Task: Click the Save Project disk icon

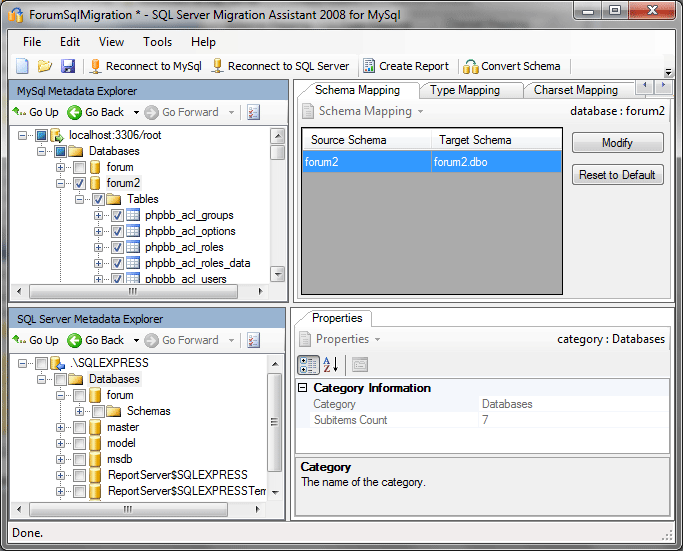Action: pyautogui.click(x=68, y=66)
